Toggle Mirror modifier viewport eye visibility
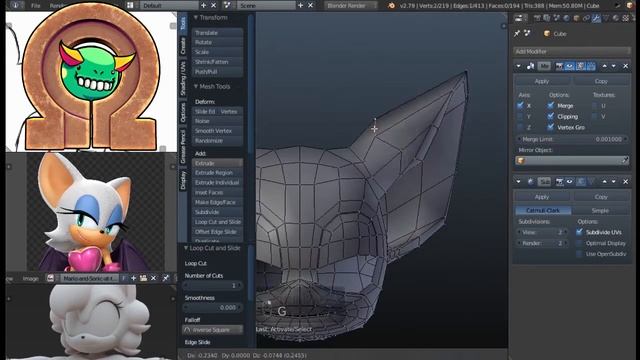Viewport: 640px width, 360px height. (x=570, y=66)
